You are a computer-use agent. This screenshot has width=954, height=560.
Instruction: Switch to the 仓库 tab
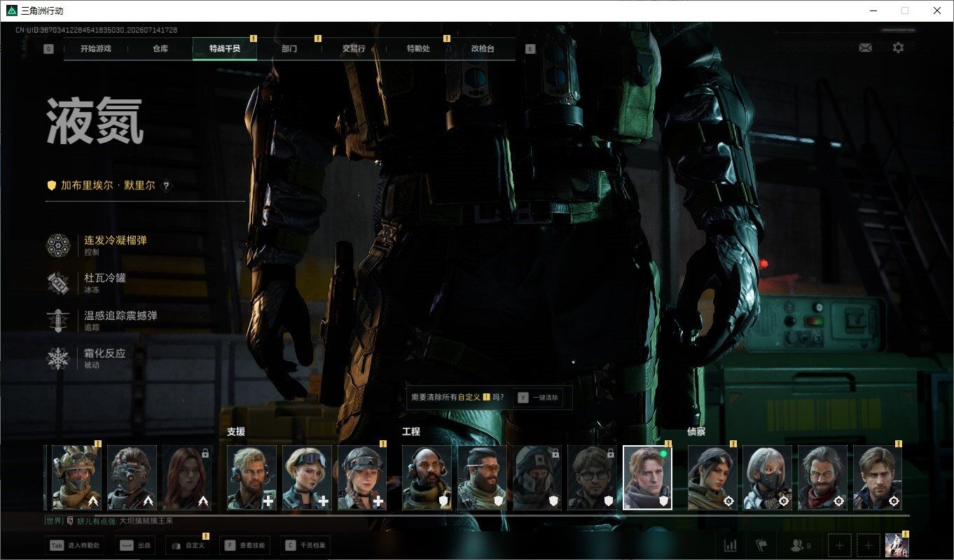(160, 49)
